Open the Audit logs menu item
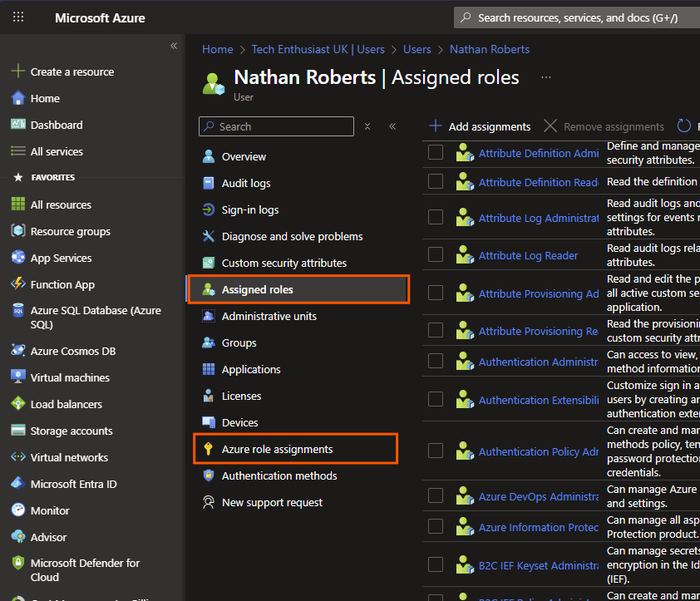Viewport: 700px width, 601px height. 246,183
